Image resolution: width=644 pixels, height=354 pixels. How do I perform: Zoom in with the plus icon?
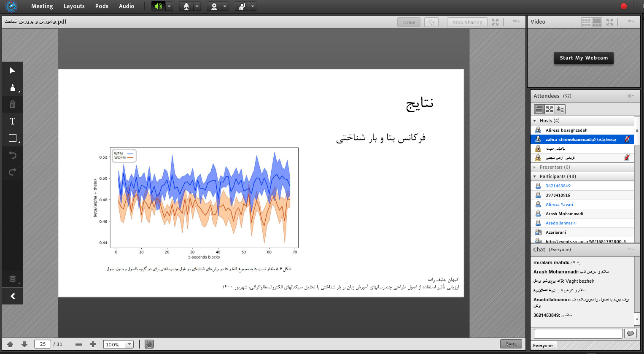tap(93, 344)
